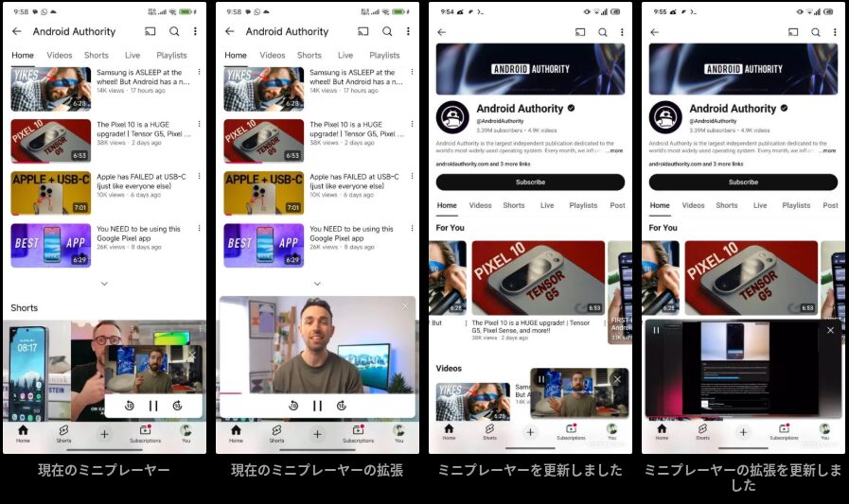Tap the Home nav icon on first phone screen
The image size is (849, 504).
pyautogui.click(x=23, y=433)
